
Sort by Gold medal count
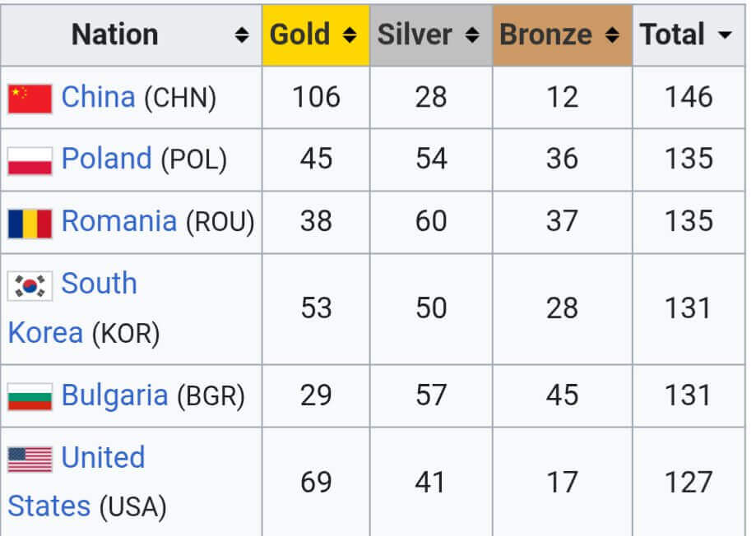pos(350,35)
